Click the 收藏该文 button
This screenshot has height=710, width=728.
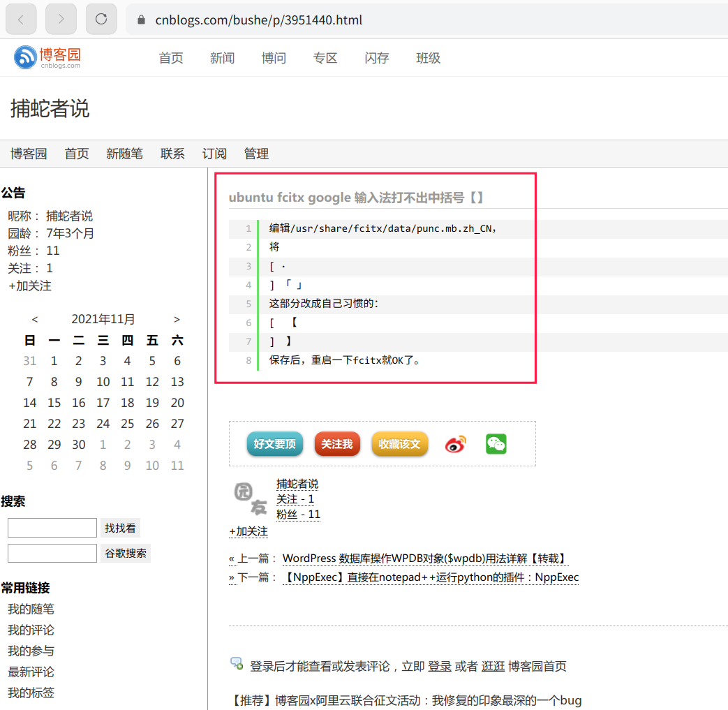399,444
